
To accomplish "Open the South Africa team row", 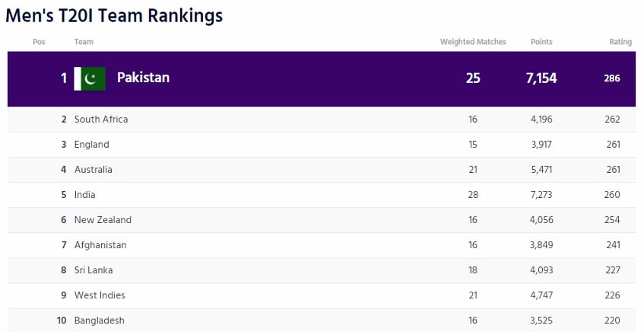I will click(101, 120).
